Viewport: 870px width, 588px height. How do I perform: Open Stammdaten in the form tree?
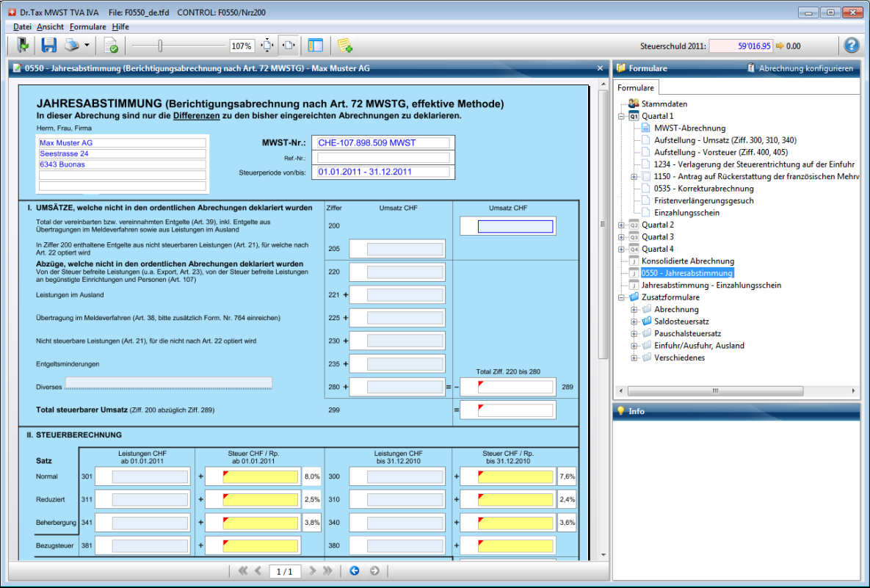click(x=664, y=104)
